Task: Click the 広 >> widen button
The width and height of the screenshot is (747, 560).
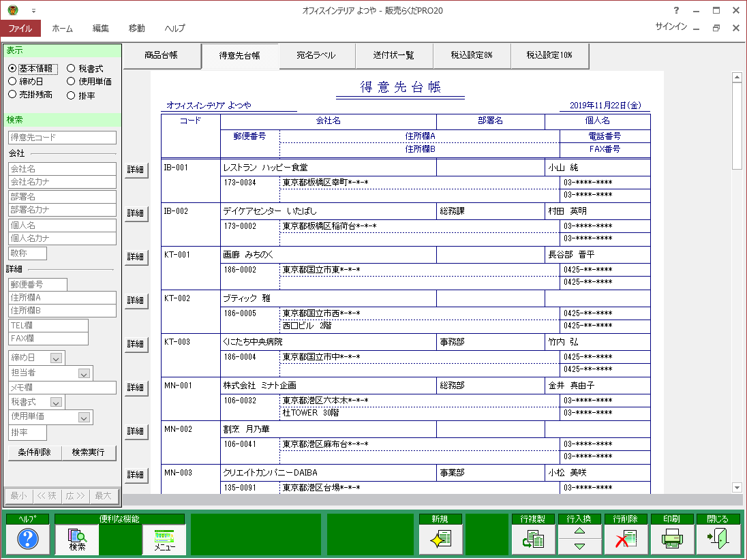Action: (75, 496)
